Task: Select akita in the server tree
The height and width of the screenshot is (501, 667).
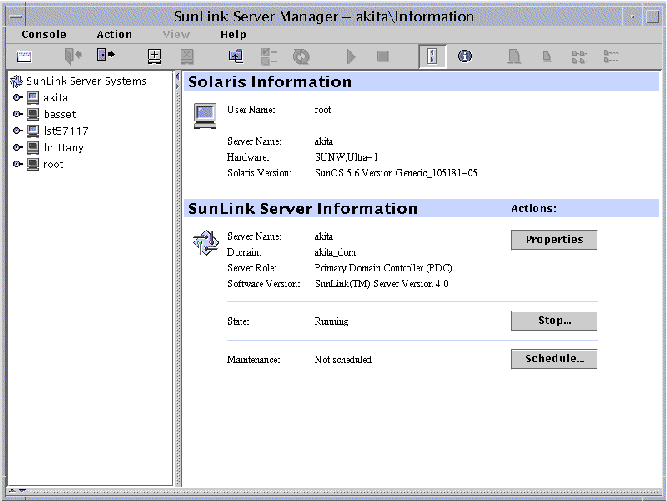Action: (55, 98)
